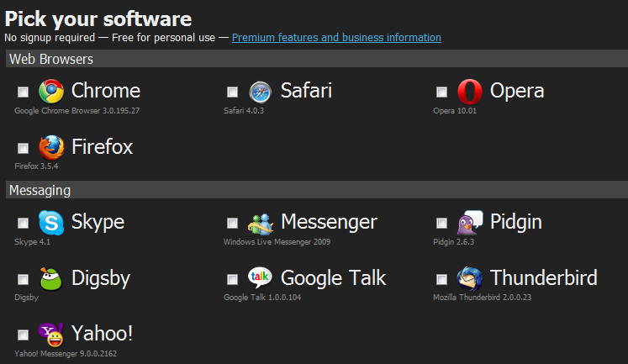The width and height of the screenshot is (628, 364).
Task: Click the Pidgin label text
Action: click(x=516, y=223)
